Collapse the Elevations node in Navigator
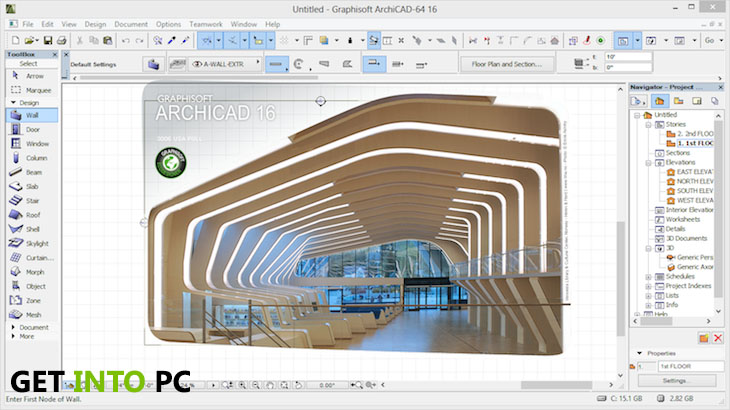Viewport: 730px width, 410px height. 648,163
